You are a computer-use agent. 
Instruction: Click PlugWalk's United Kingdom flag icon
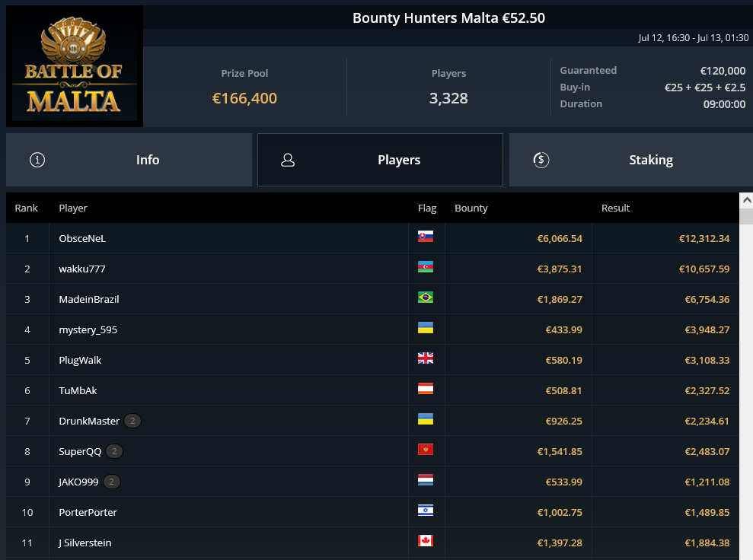pos(426,358)
